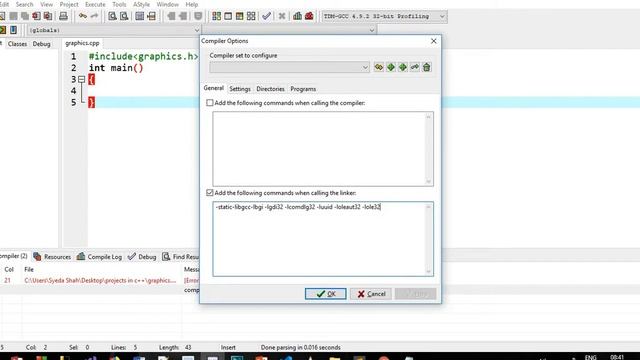Click OK in Compiler Options dialog
The image size is (640, 360).
point(325,293)
